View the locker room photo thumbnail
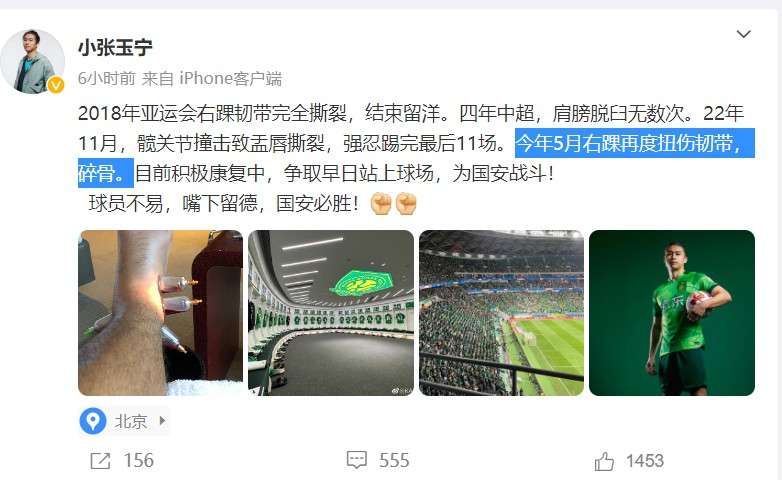Screen dimensions: 782x480 click(331, 313)
